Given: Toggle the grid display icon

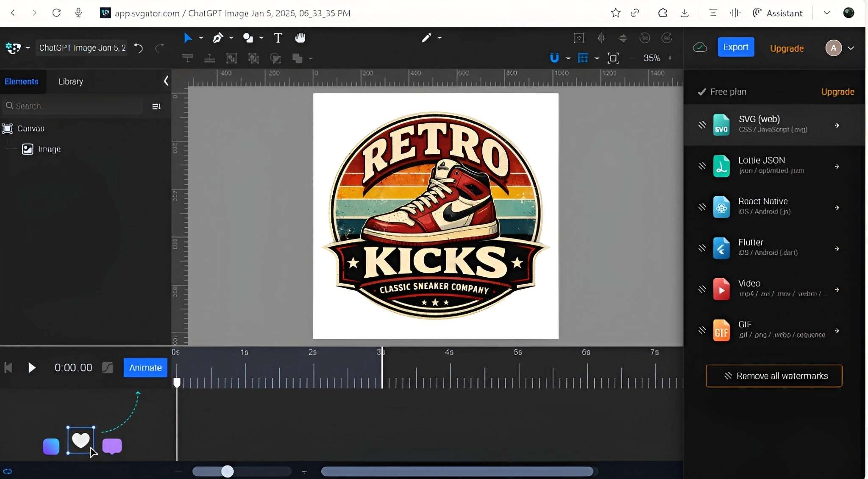Looking at the screenshot, I should coord(583,58).
